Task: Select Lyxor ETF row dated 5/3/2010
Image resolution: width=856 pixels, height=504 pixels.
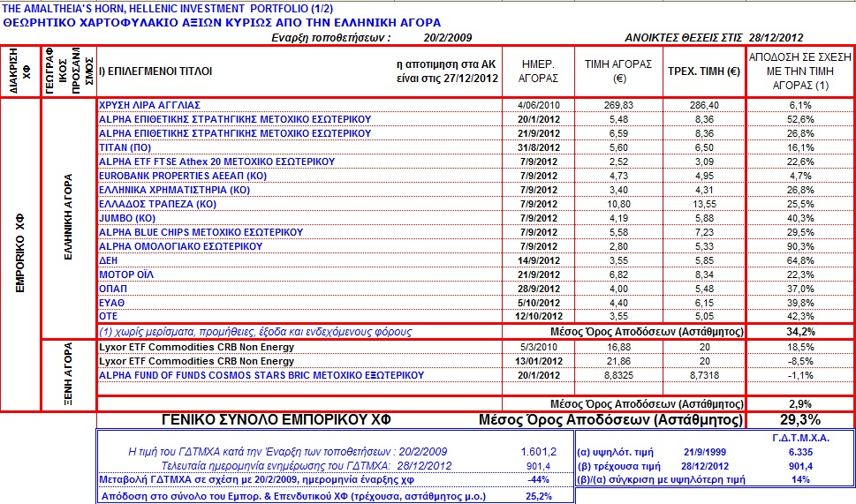Action: pos(196,347)
